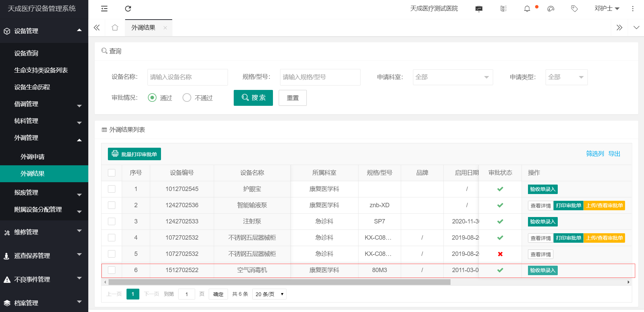
Task: Check the row for 空气消毒机
Action: pyautogui.click(x=112, y=270)
